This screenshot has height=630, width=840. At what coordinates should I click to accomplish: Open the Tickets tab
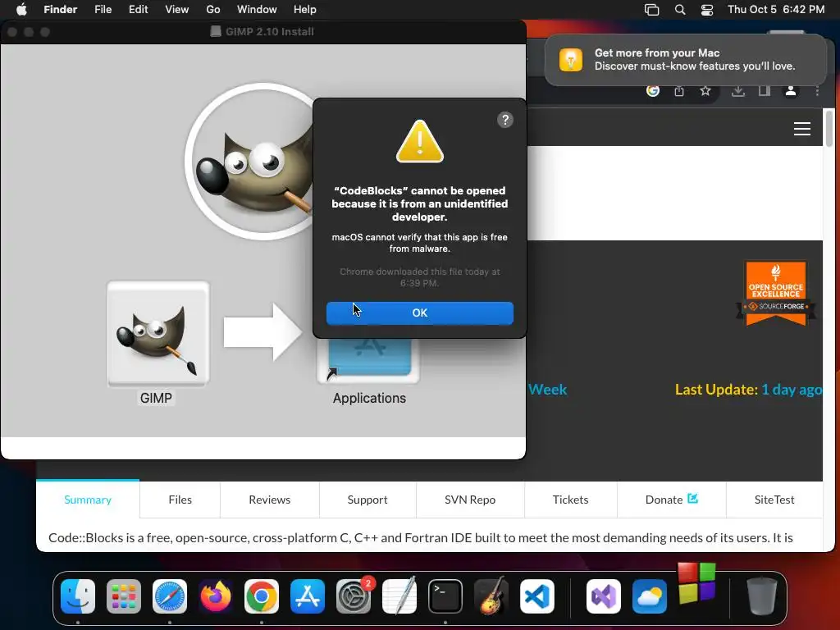click(x=571, y=500)
